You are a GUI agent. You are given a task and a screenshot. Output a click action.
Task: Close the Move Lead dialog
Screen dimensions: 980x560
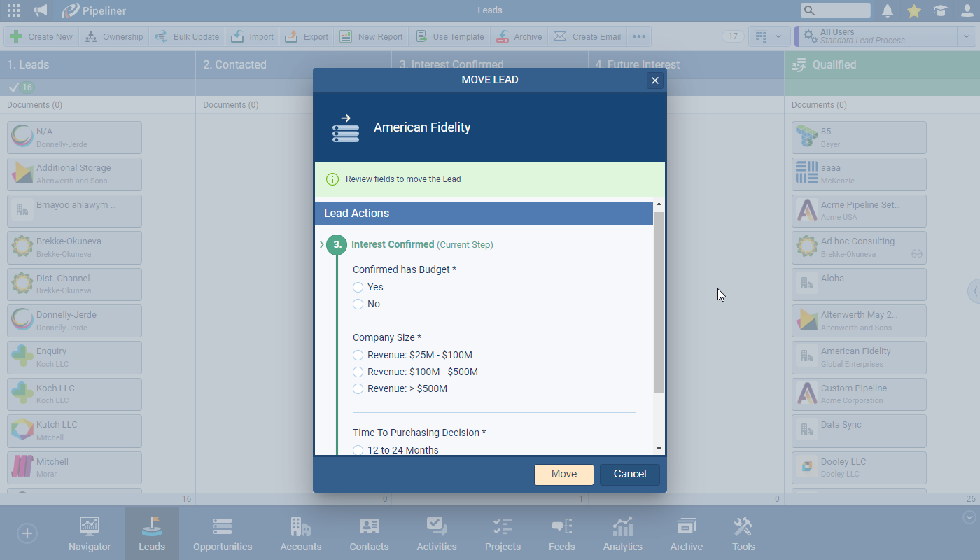pyautogui.click(x=655, y=80)
